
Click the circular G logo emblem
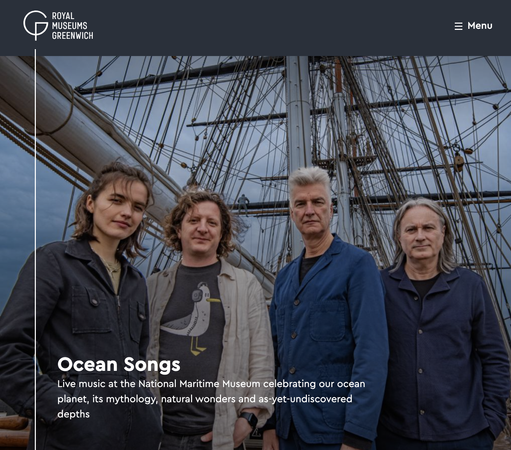(x=36, y=25)
